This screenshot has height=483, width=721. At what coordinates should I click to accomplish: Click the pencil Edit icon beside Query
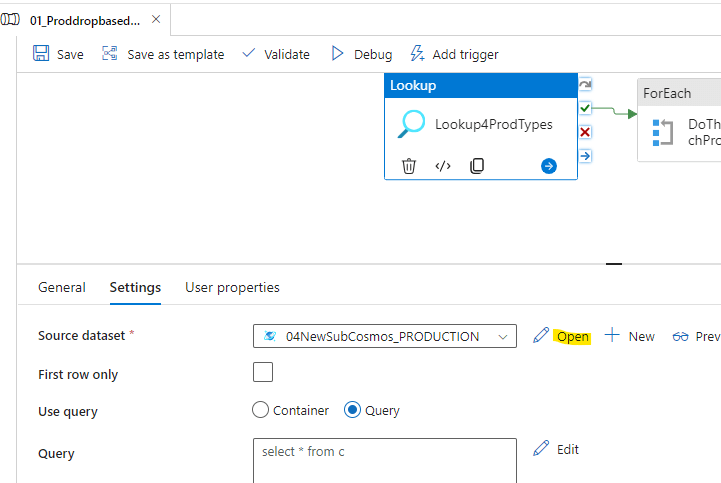[x=541, y=449]
